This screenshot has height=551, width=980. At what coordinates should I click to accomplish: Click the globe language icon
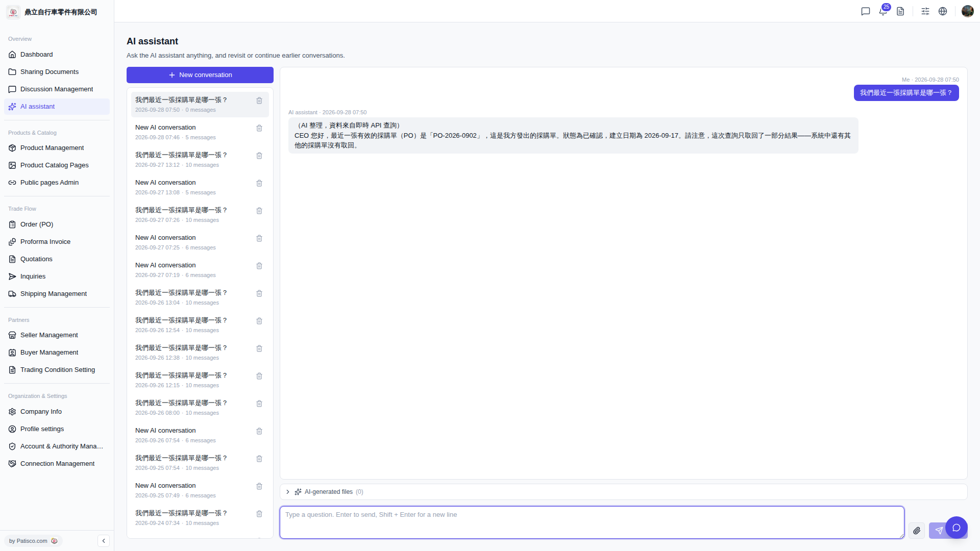point(943,11)
